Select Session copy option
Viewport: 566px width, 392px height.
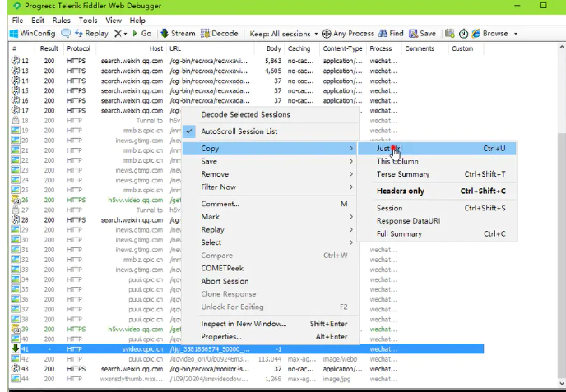[437, 208]
